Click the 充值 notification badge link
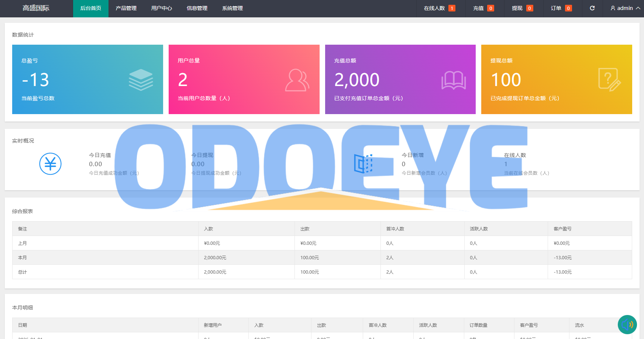 483,8
